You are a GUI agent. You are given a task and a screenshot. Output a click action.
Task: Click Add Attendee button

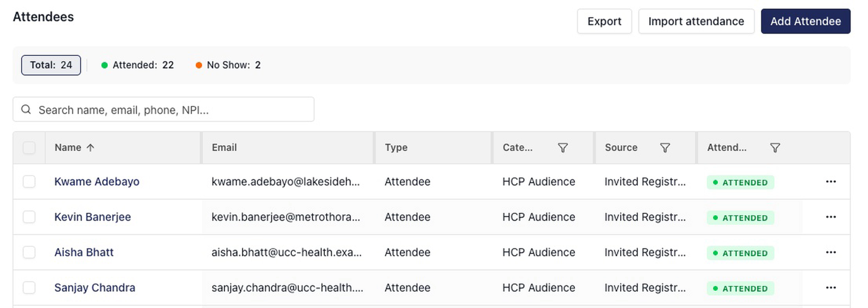click(806, 21)
